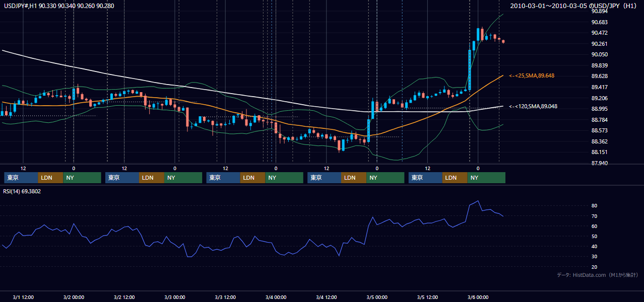Click the 90.472 price axis label
This screenshot has width=644, height=302.
pos(599,33)
